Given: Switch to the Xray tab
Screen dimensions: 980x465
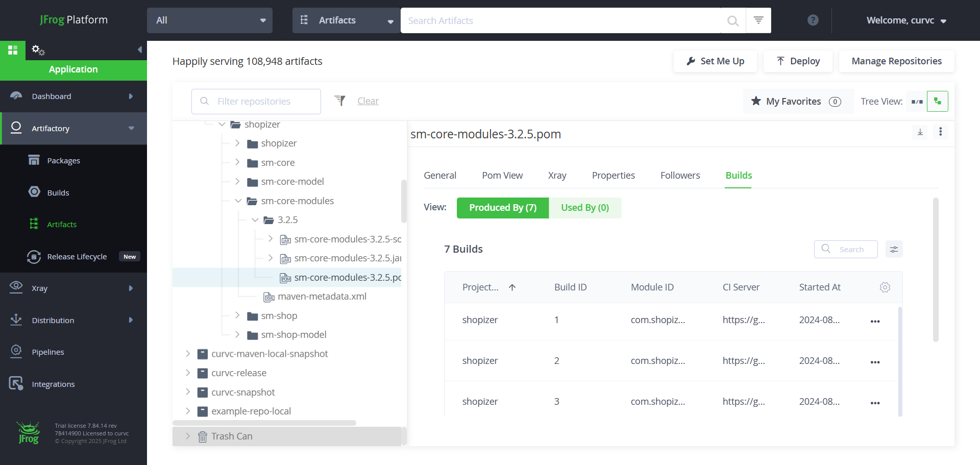Looking at the screenshot, I should 557,176.
